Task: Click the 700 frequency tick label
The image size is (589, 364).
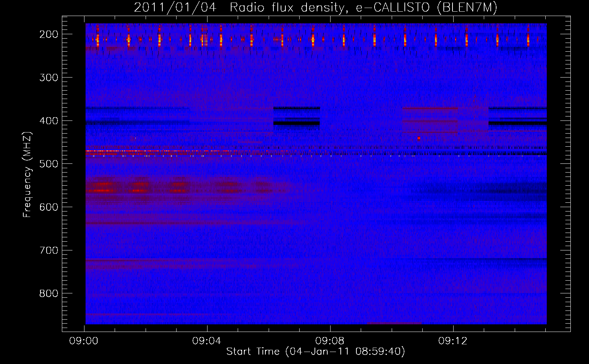Action: coord(49,250)
